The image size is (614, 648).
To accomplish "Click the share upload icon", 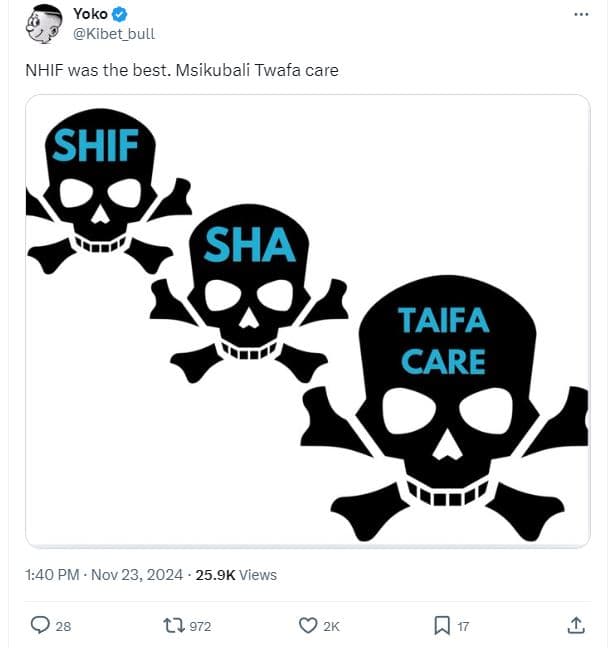I will 575,625.
